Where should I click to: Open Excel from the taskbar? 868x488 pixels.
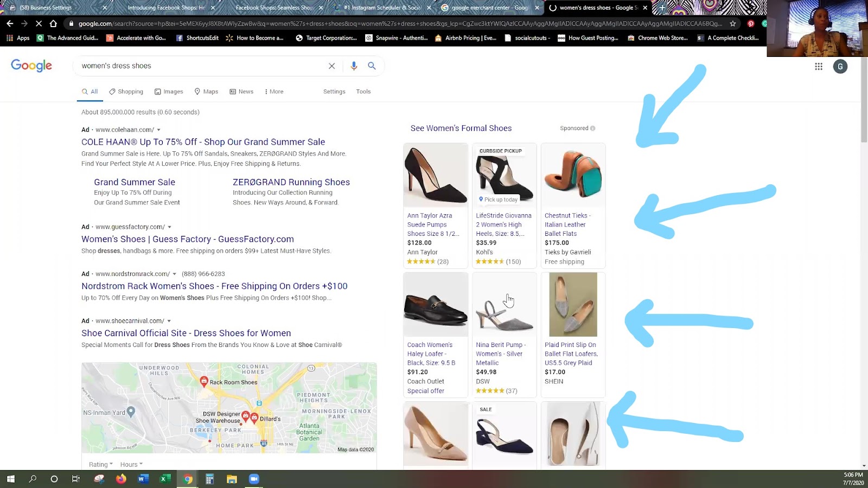click(x=165, y=479)
